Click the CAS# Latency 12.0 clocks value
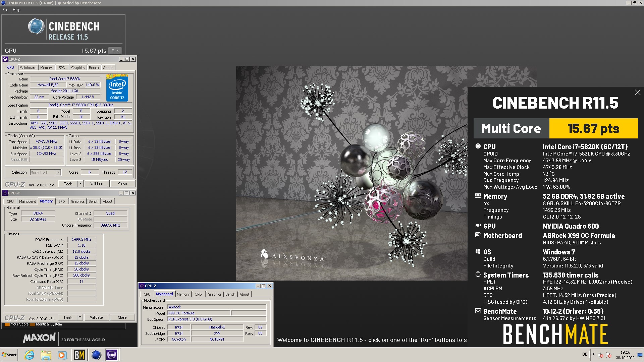This screenshot has width=644, height=362. [82, 251]
